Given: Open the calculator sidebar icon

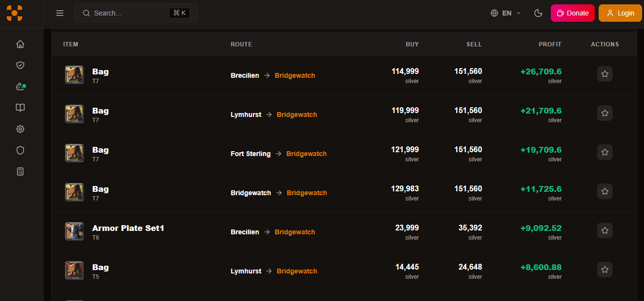Looking at the screenshot, I should coord(20,172).
